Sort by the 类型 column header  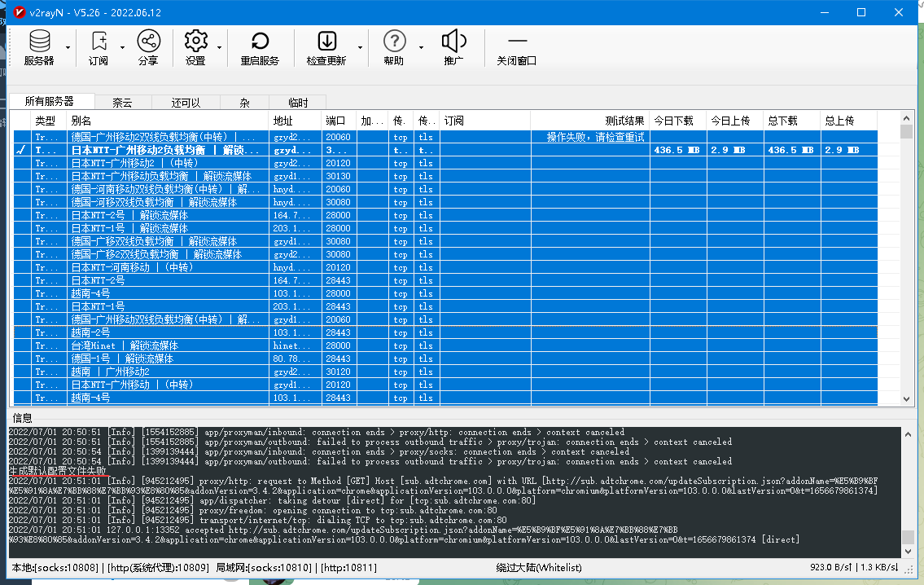click(x=48, y=121)
